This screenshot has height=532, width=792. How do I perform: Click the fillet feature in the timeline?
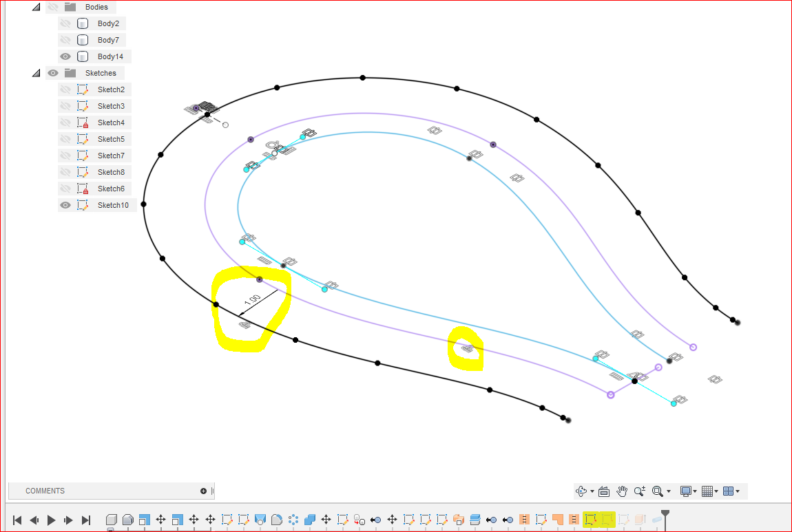(x=277, y=520)
